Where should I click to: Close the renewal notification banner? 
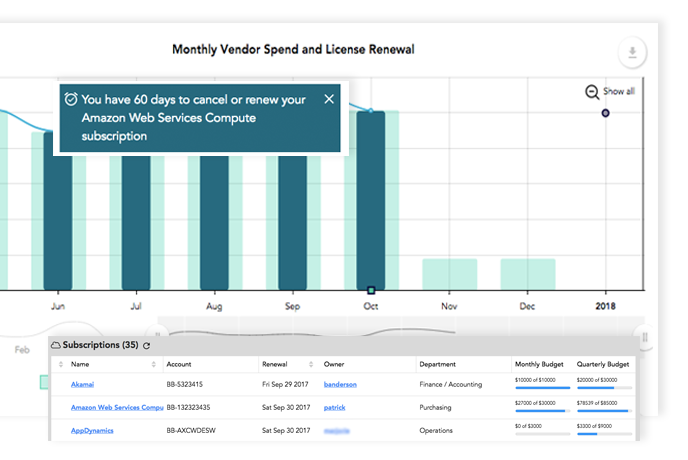pyautogui.click(x=329, y=99)
